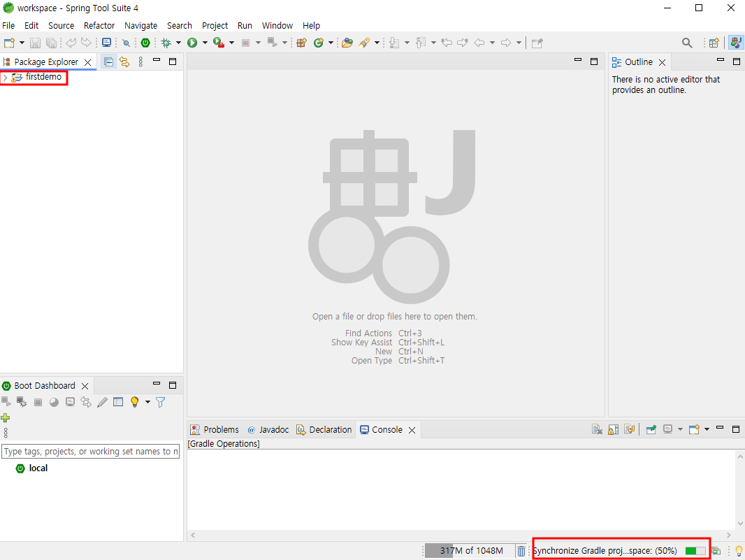Open the Debug dropdown arrow
The height and width of the screenshot is (560, 745).
pos(179,43)
